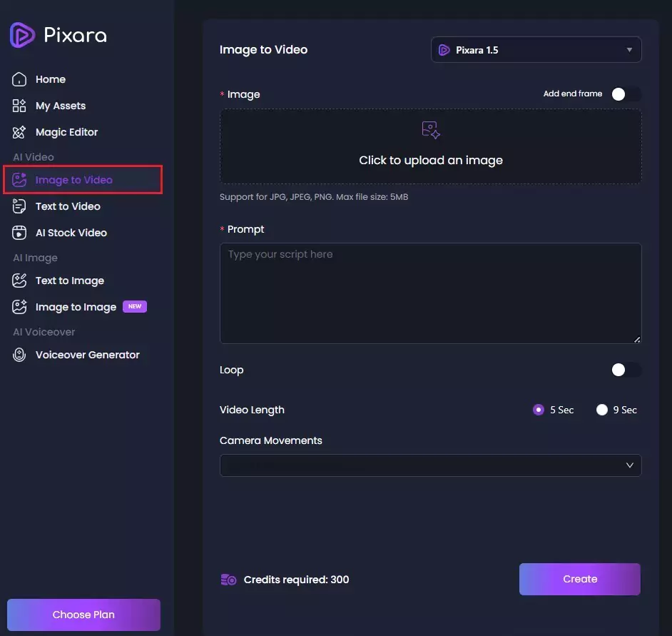Enable the Add end frame toggle
This screenshot has height=636, width=672.
[x=626, y=94]
